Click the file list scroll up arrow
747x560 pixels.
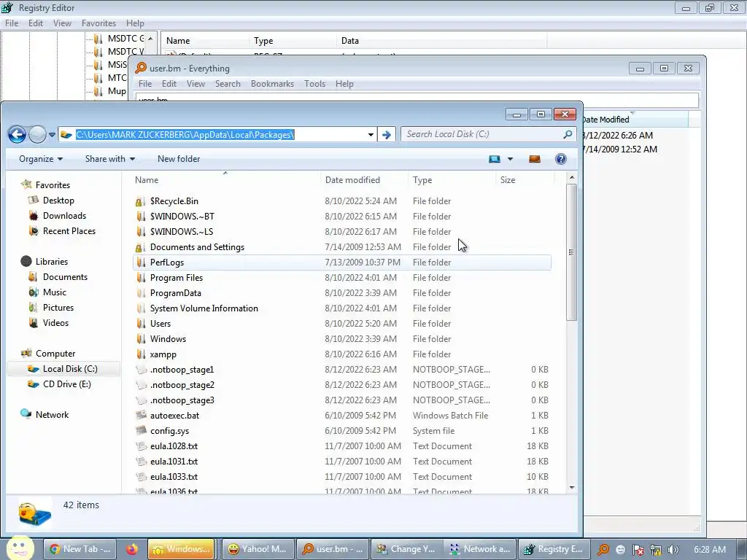572,178
